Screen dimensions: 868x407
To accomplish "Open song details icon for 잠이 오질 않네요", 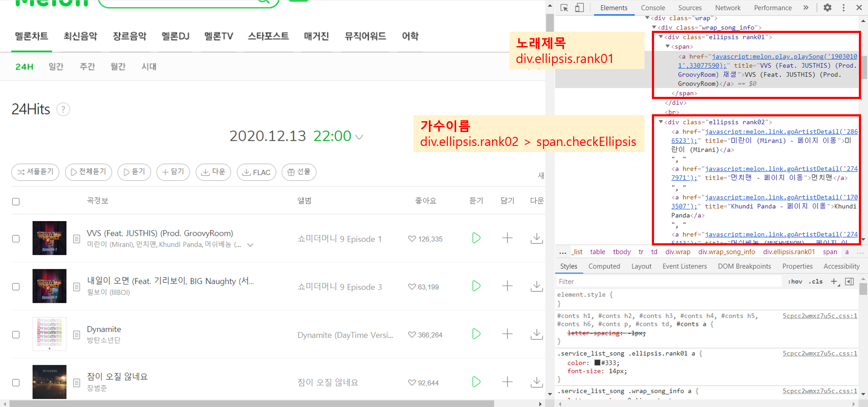I will pos(77,383).
